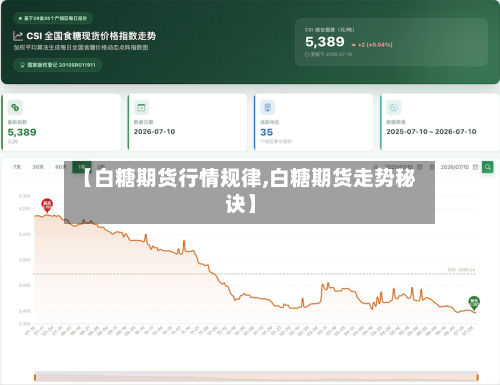Viewport: 500px width, 385px height.
Task: Click the green-dot daily quotes badge at top
Action: point(53,18)
